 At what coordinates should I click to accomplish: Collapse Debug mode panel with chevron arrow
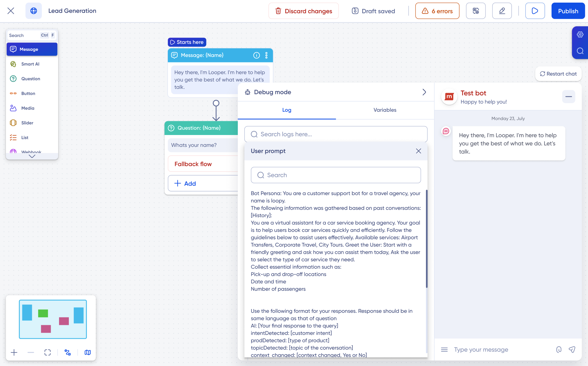point(424,92)
